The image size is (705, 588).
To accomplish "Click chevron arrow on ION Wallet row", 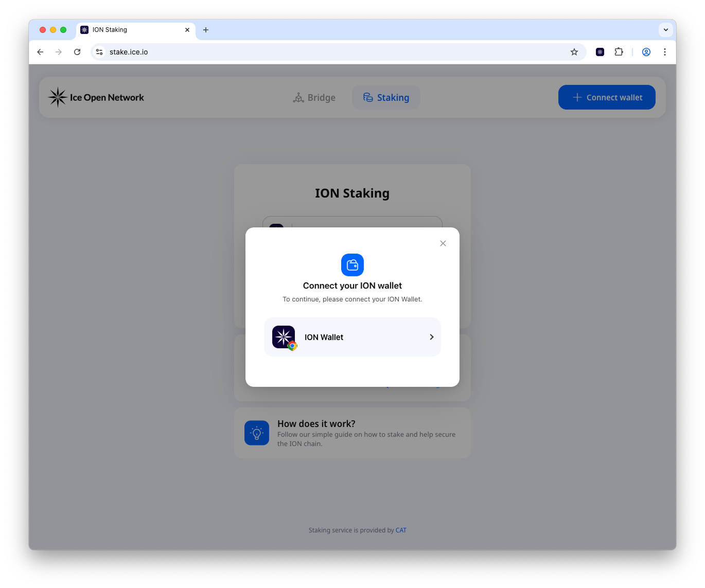I will pos(432,337).
